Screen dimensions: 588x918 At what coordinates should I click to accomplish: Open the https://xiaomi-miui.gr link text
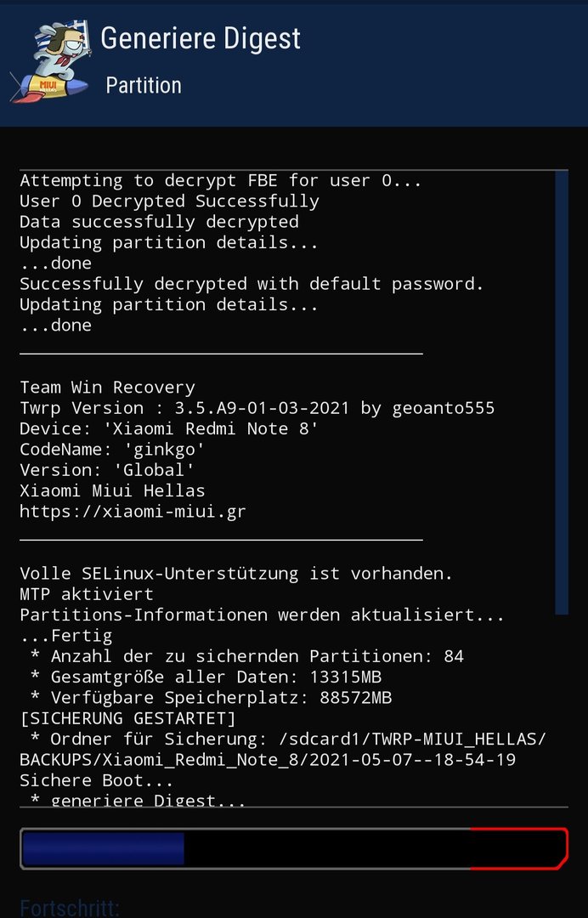pyautogui.click(x=133, y=512)
